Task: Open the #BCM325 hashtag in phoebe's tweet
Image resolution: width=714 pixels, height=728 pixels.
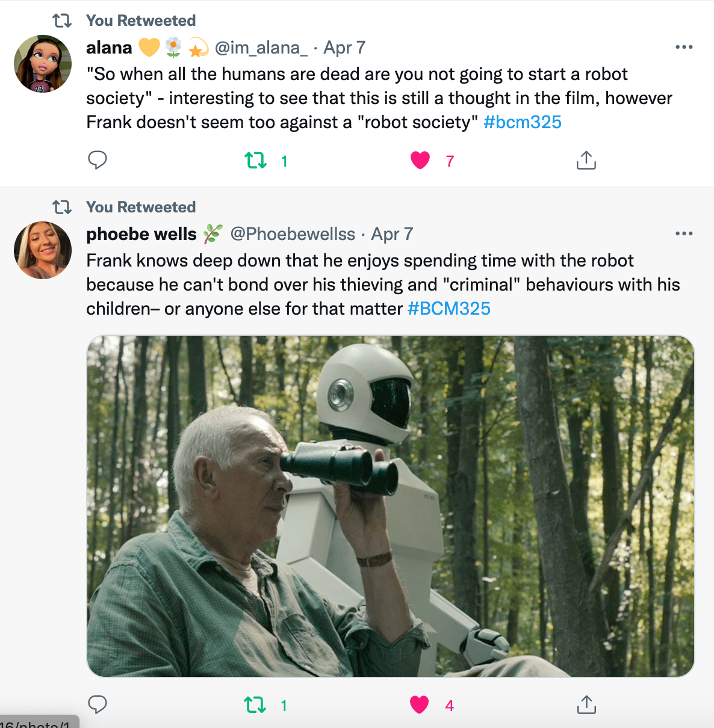Action: click(449, 309)
